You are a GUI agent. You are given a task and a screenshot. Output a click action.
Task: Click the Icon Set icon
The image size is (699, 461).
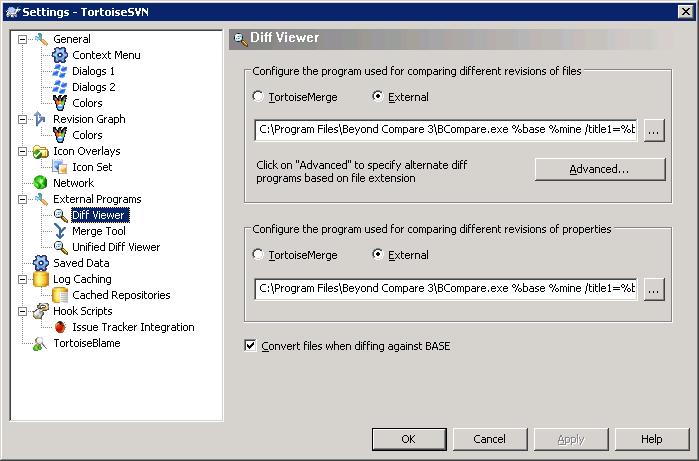click(60, 167)
